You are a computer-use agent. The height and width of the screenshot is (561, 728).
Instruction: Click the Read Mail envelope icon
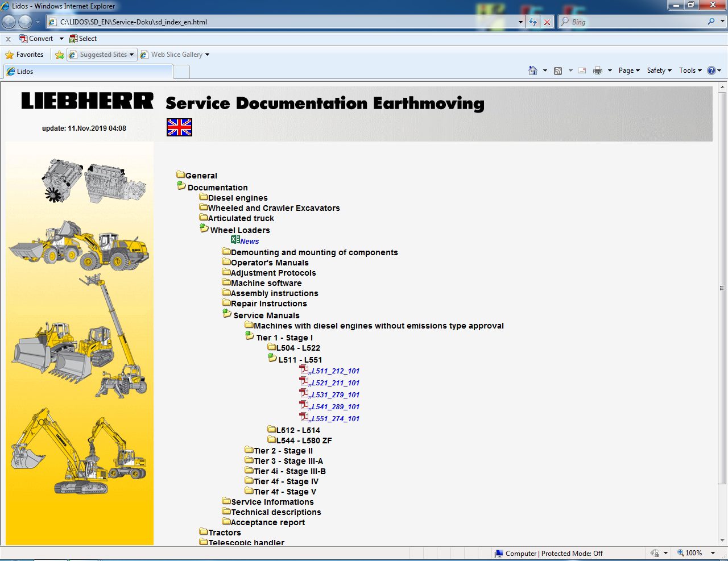(x=582, y=70)
